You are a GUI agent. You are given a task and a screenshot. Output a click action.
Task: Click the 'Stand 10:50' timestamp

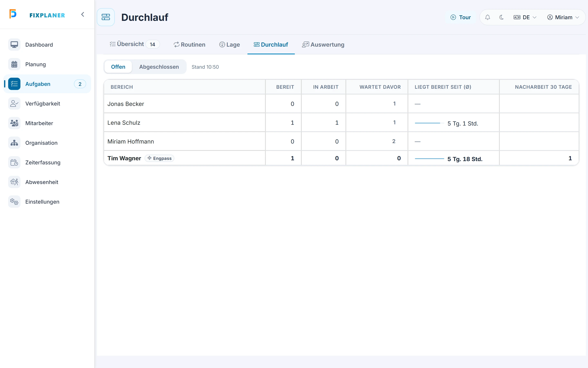tap(205, 67)
